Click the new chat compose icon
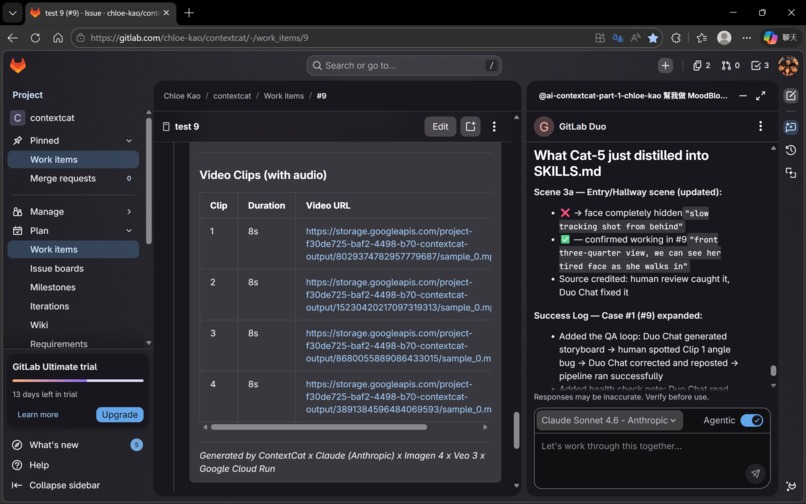This screenshot has width=806, height=504. 791,96
